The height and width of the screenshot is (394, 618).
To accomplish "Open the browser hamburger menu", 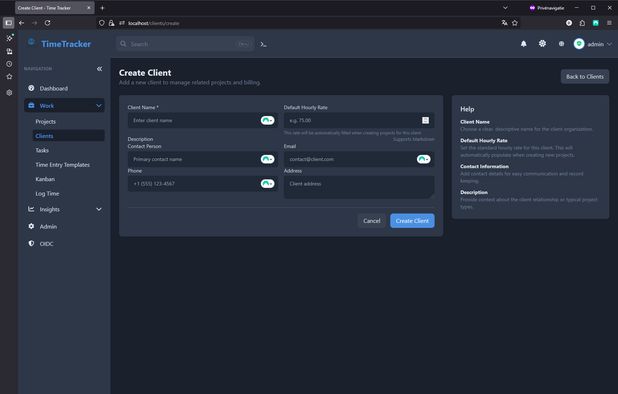I will (x=609, y=23).
